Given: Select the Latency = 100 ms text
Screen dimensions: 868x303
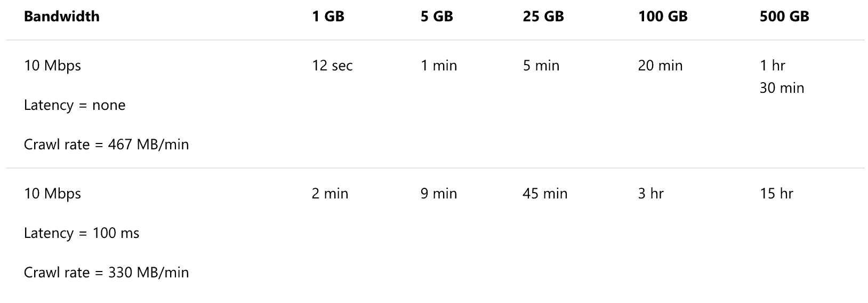Looking at the screenshot, I should coord(82,233).
